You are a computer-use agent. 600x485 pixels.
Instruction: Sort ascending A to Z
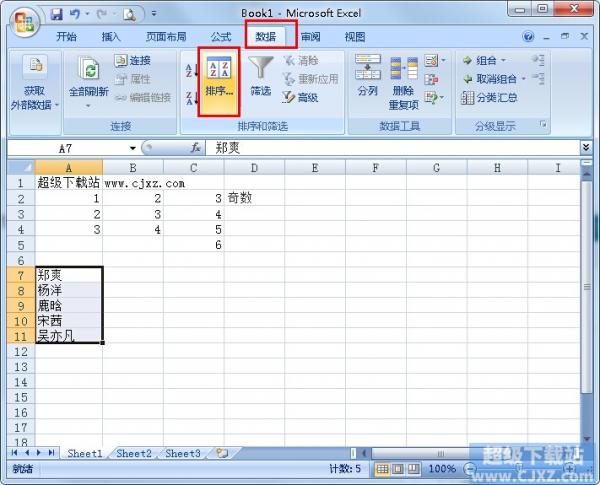[x=191, y=70]
